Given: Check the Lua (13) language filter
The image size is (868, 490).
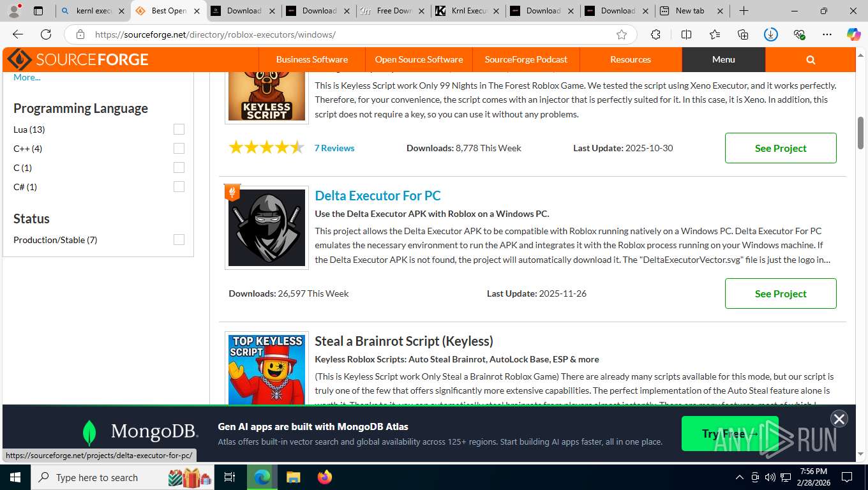Looking at the screenshot, I should (x=179, y=130).
